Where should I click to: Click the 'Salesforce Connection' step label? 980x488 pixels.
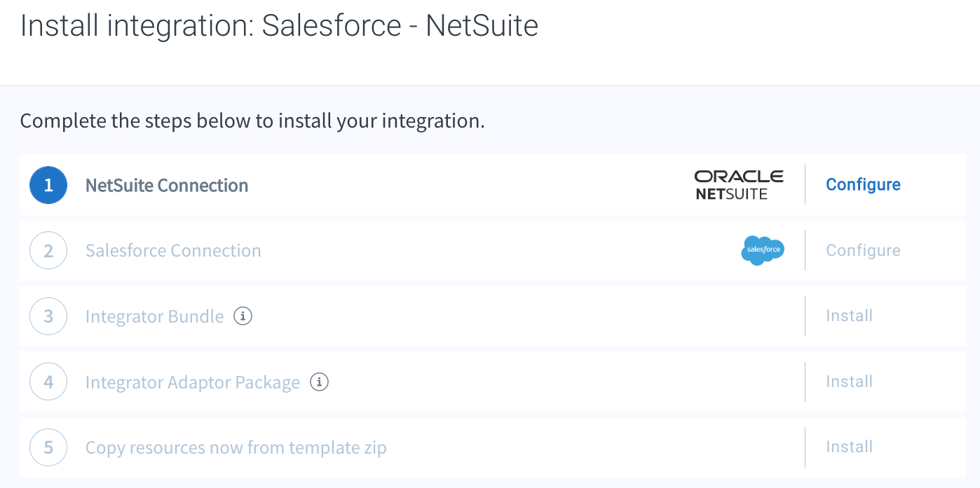coord(173,250)
